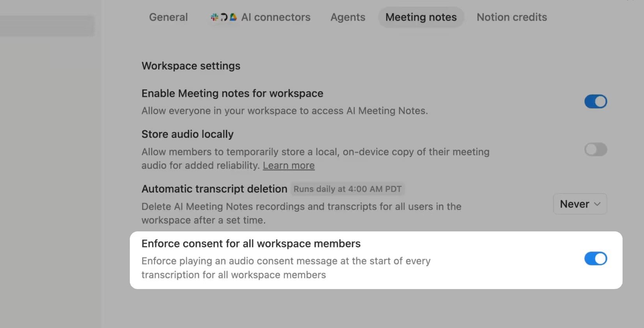644x328 pixels.
Task: Disable Meeting notes for workspace toggle
Action: [x=596, y=102]
